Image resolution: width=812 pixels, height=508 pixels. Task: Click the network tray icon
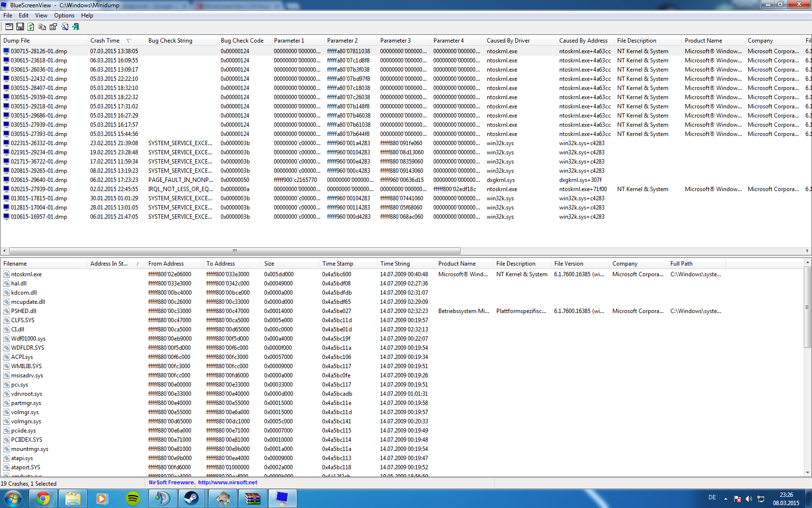point(760,499)
